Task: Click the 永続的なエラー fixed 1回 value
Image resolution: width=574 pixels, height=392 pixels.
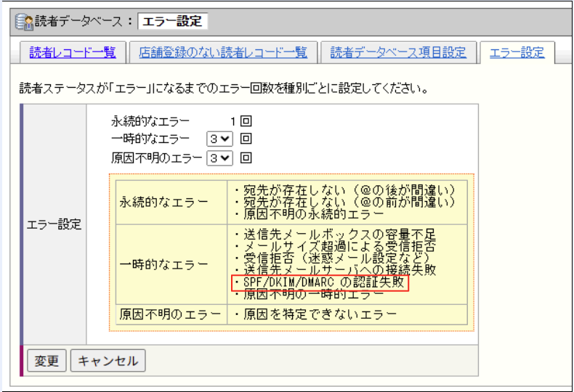Action: coord(240,121)
